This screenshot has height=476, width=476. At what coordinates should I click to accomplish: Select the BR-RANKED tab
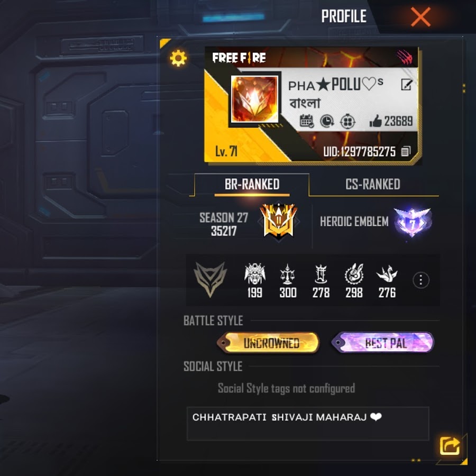(x=252, y=184)
